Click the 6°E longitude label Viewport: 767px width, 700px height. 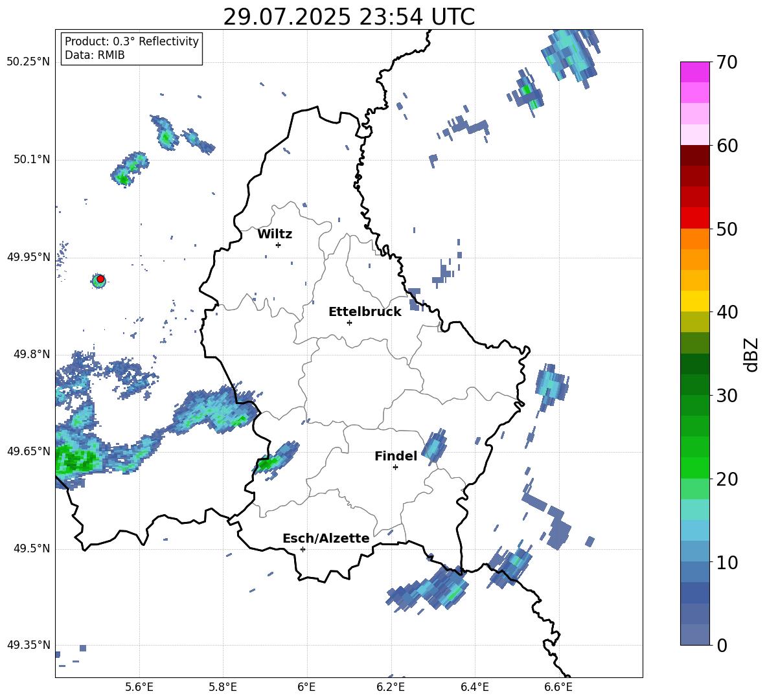(x=306, y=687)
